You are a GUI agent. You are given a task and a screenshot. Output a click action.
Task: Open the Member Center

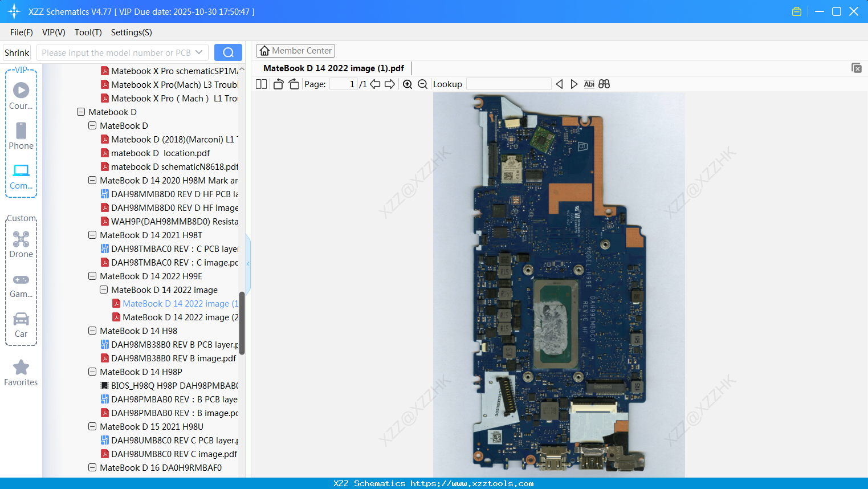295,51
